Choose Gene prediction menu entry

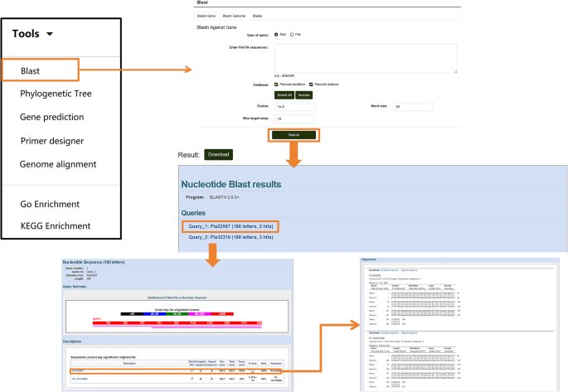(x=52, y=117)
